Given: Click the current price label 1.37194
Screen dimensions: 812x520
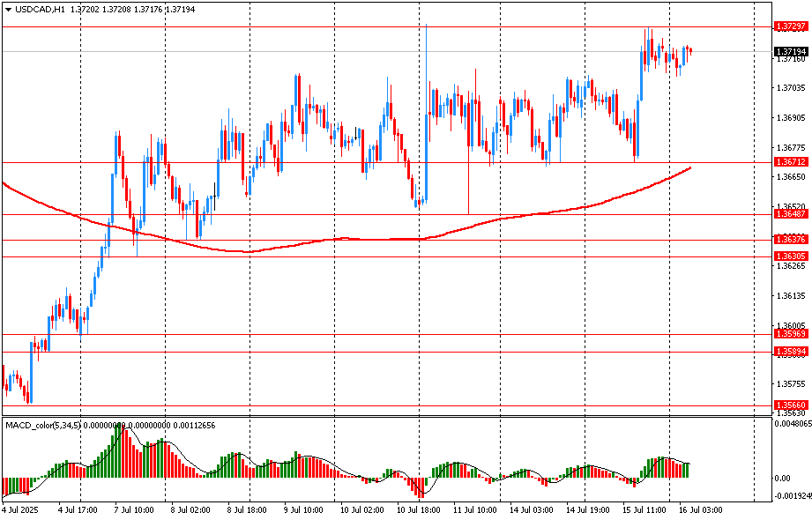Looking at the screenshot, I should point(791,52).
